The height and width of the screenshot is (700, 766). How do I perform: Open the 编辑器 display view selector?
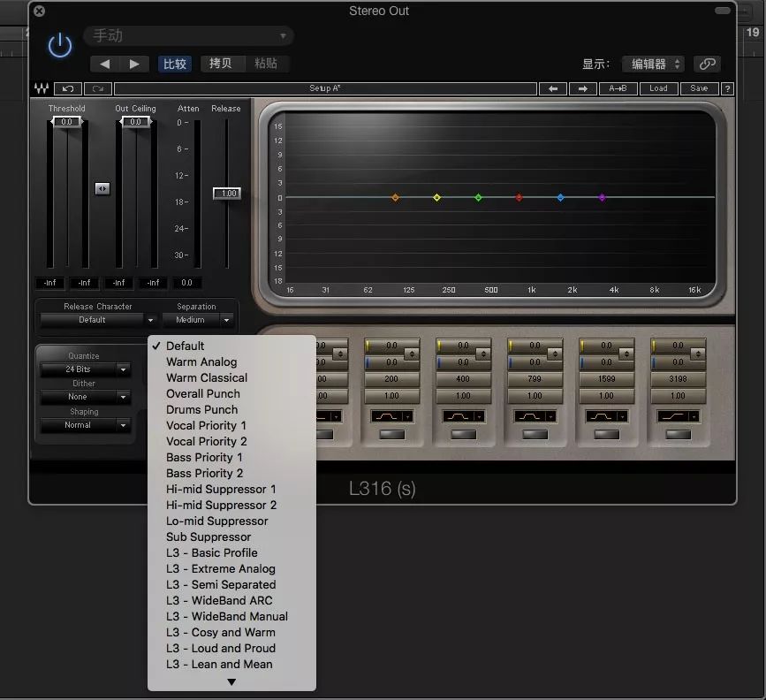(x=653, y=64)
